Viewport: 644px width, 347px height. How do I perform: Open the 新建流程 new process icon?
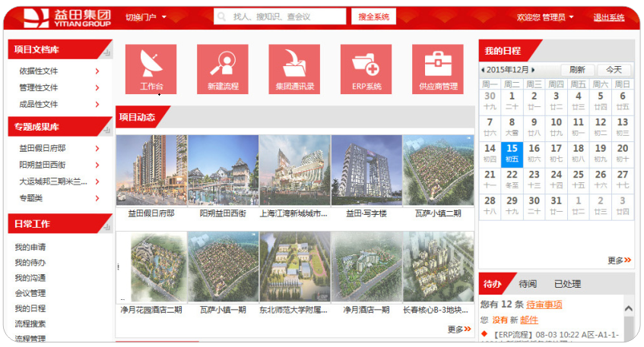tap(223, 69)
